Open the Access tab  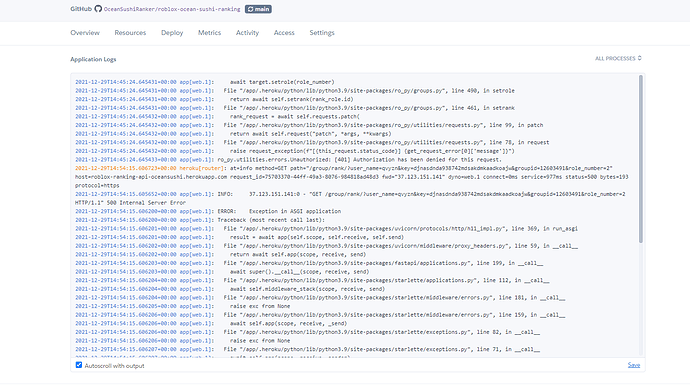(284, 33)
